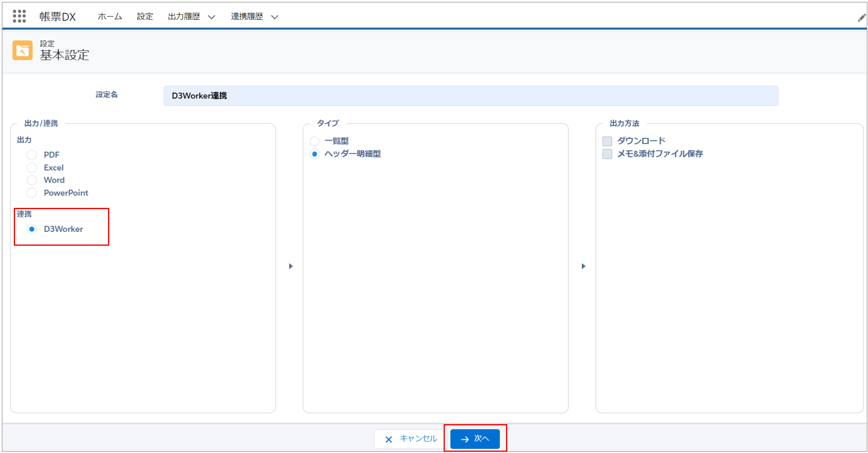Select the ヘッダー明細型 radio button
This screenshot has width=868, height=453.
coord(314,154)
